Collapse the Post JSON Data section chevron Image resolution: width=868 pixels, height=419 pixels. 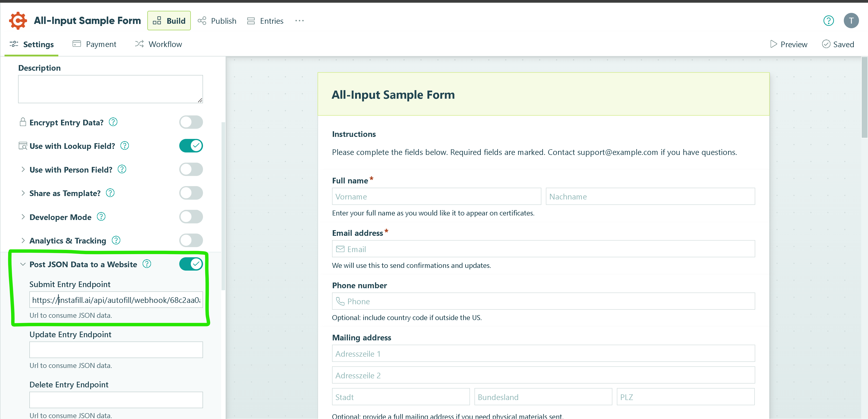23,265
